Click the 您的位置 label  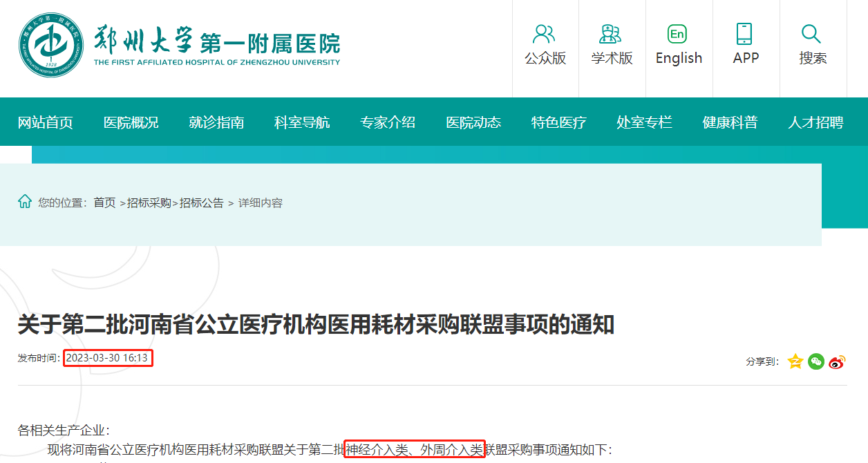63,202
